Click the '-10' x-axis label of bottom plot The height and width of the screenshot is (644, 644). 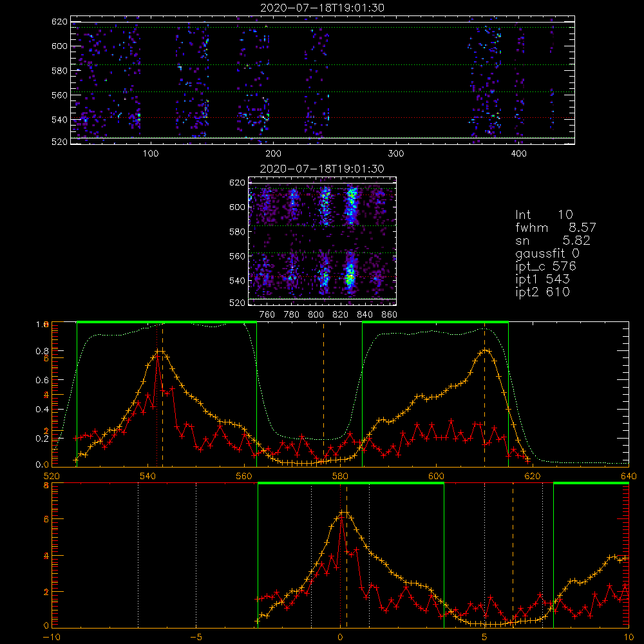pos(52,638)
